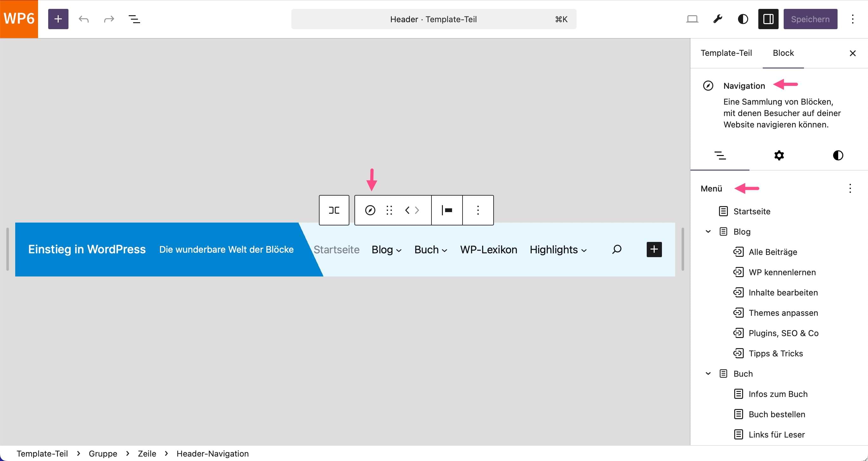This screenshot has width=868, height=461.
Task: Open the document overview list view
Action: (134, 19)
